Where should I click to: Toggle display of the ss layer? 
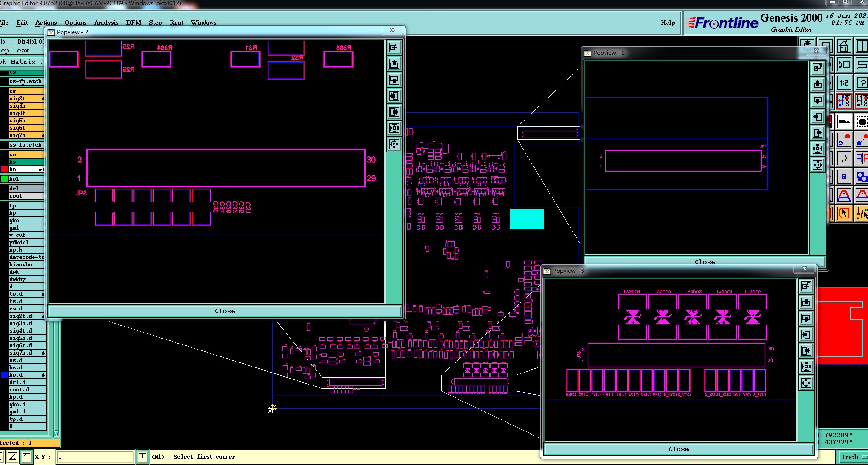(26, 155)
